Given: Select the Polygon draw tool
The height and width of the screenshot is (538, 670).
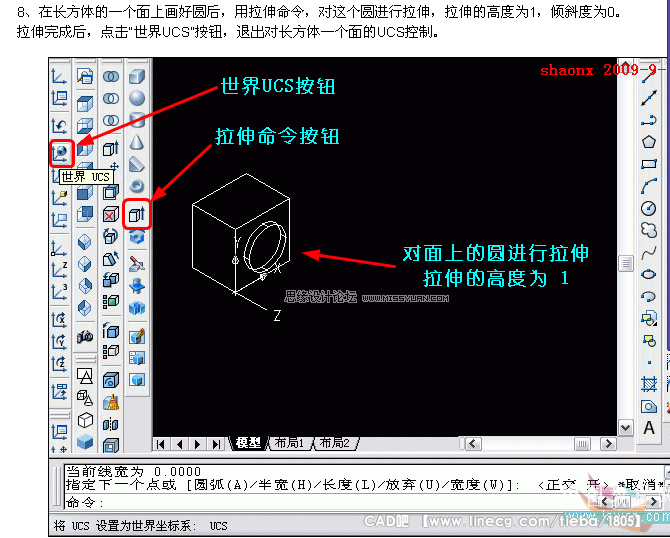Looking at the screenshot, I should [649, 142].
